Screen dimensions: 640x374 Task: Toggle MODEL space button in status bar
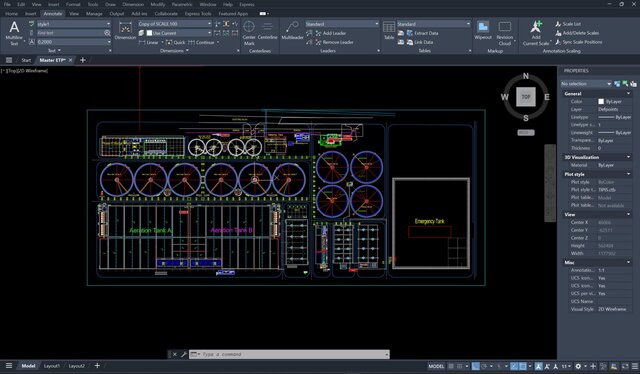436,366
